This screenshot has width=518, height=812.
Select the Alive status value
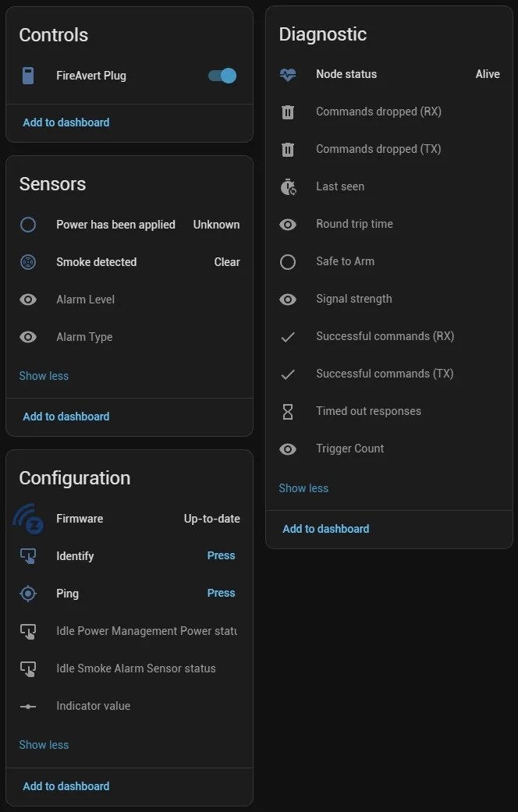point(488,74)
